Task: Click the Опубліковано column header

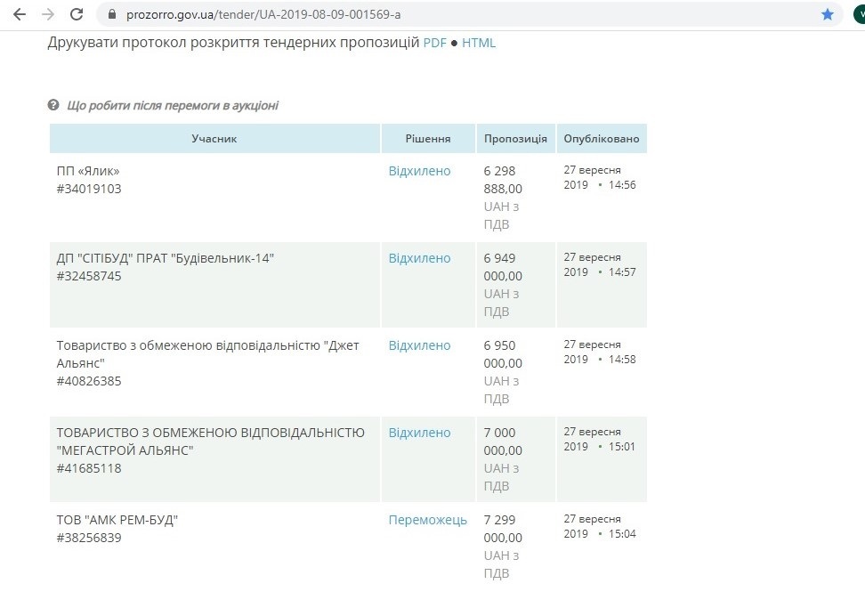Action: pyautogui.click(x=602, y=139)
